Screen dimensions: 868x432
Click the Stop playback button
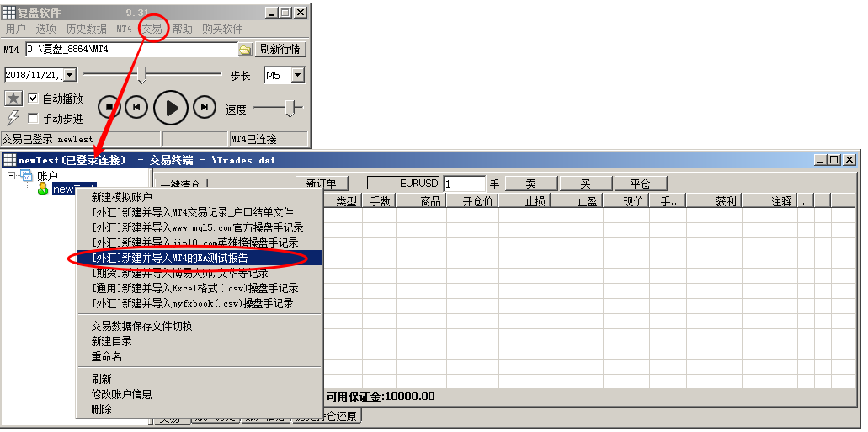pos(109,107)
